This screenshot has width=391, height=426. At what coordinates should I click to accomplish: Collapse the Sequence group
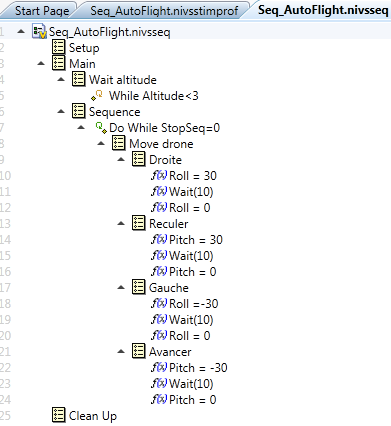tap(61, 111)
